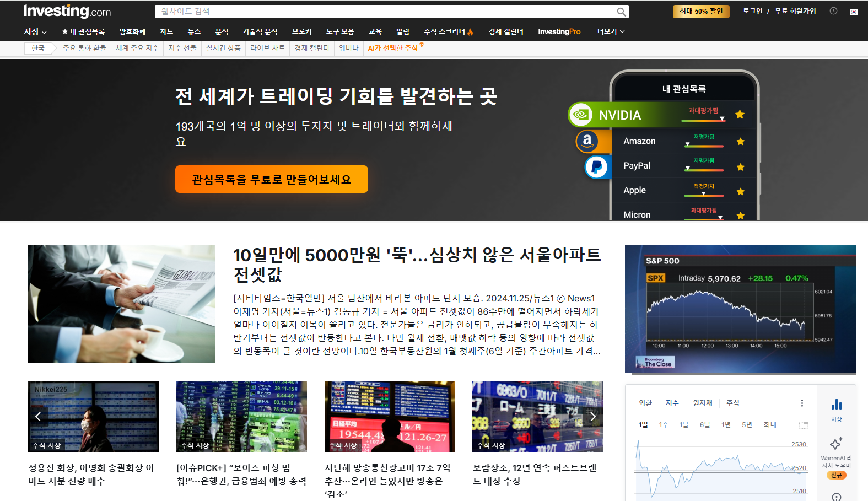Viewport: 868px width, 501px height.
Task: Open the Nikkei225 news thumbnail
Action: coord(93,417)
